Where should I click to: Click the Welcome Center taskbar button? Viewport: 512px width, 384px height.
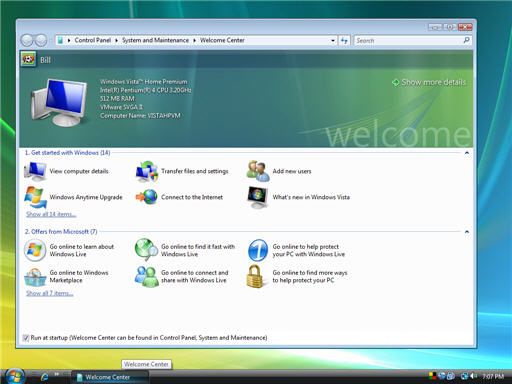coord(110,377)
